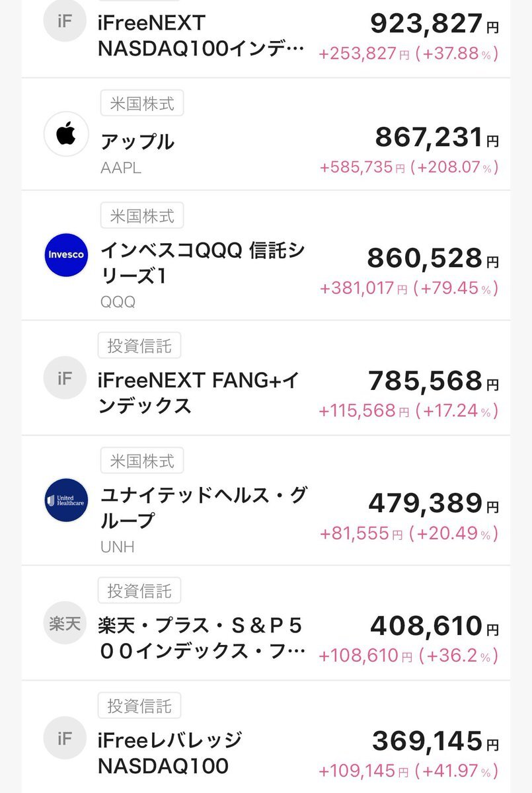Select the 米国株式 tag above アップル
The height and width of the screenshot is (793, 532).
pyautogui.click(x=141, y=103)
